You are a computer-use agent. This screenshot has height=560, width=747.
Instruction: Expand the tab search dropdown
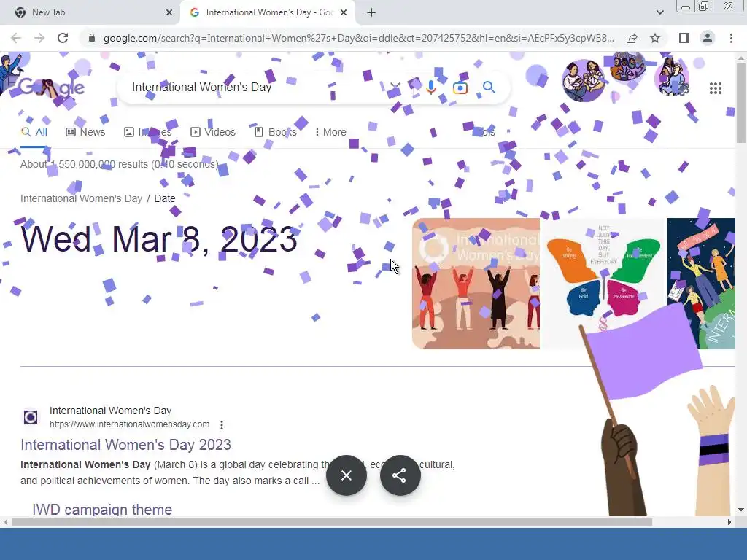(659, 12)
